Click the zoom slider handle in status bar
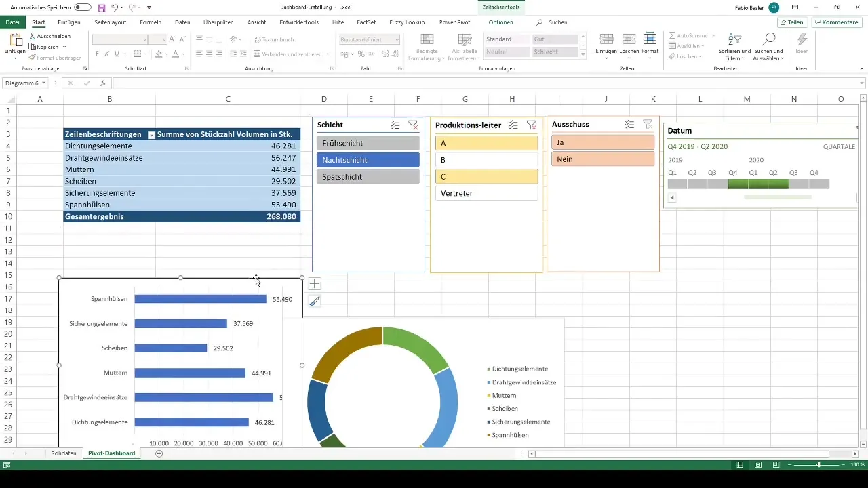This screenshot has height=488, width=868. 818,465
